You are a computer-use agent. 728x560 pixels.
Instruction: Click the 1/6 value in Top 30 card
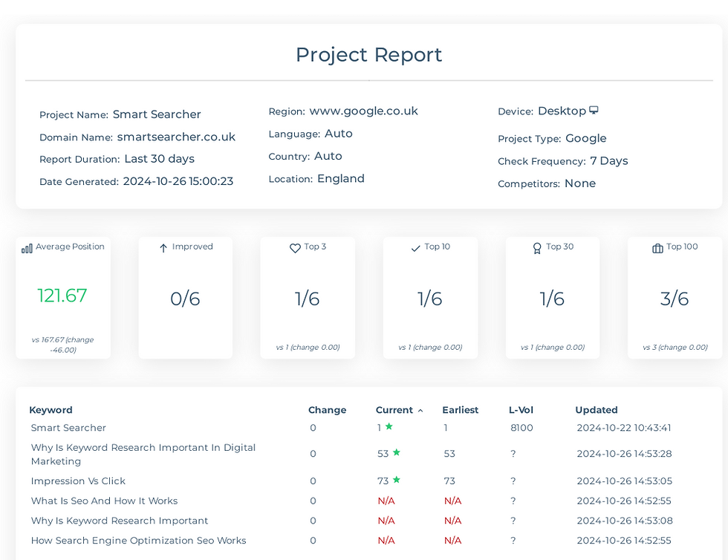(551, 299)
